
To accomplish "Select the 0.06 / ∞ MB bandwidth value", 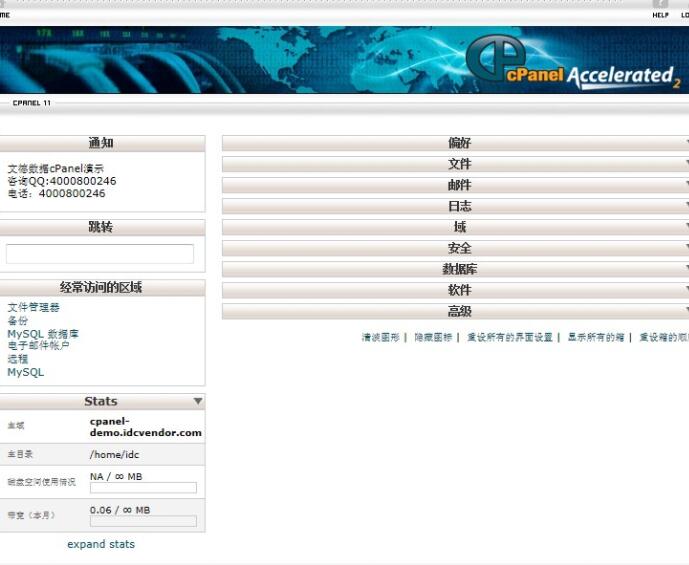I will [120, 510].
